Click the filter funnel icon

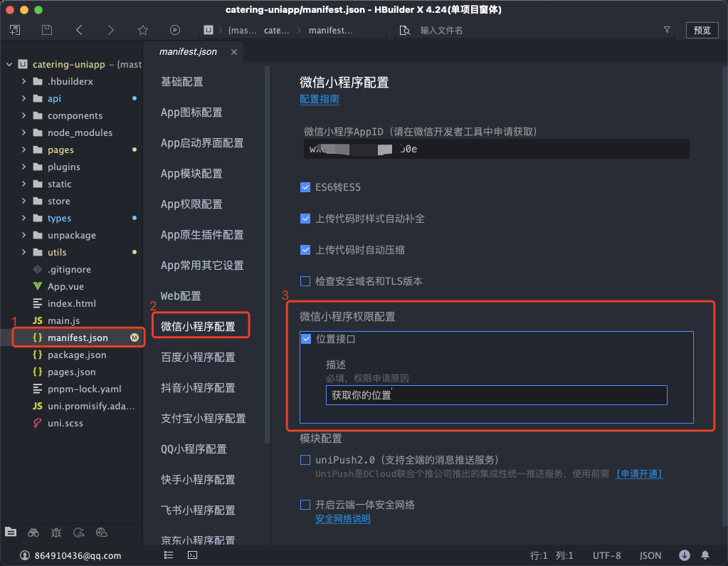coord(667,30)
